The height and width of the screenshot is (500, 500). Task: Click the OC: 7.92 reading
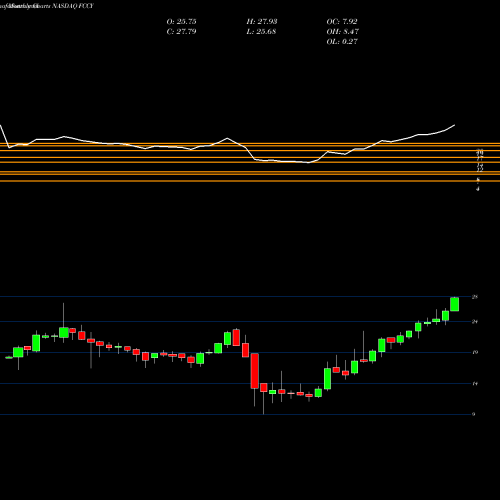[342, 22]
